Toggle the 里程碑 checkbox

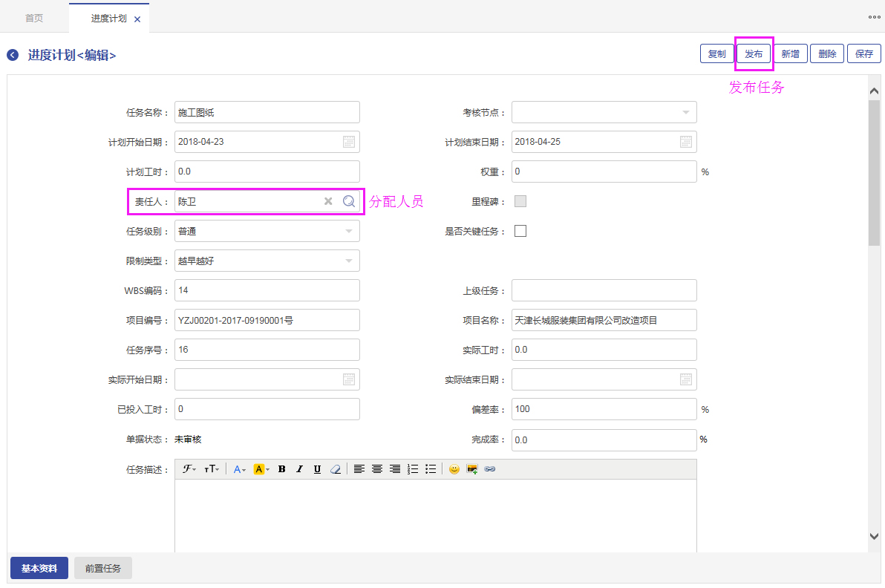tap(520, 201)
